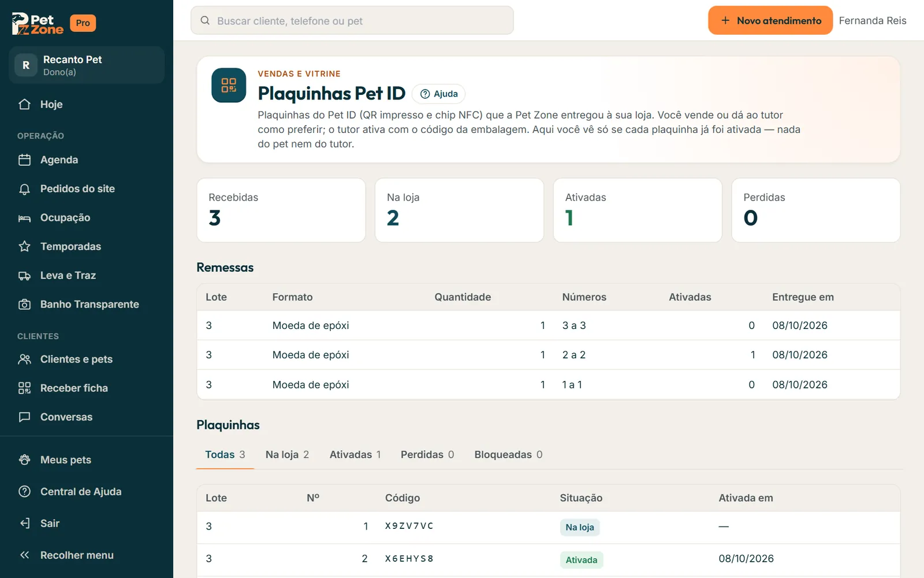Click the Sair logout icon

(x=24, y=523)
